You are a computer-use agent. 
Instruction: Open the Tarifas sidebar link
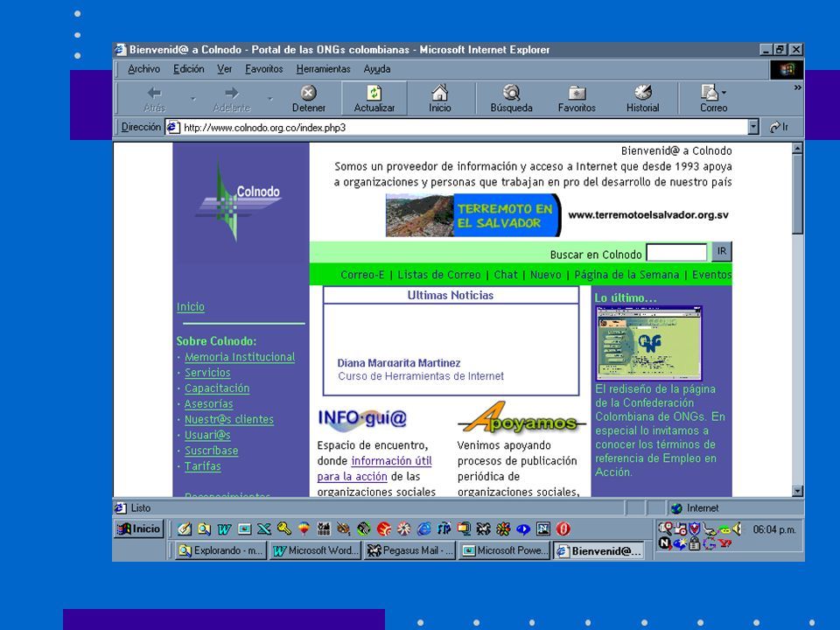point(202,466)
